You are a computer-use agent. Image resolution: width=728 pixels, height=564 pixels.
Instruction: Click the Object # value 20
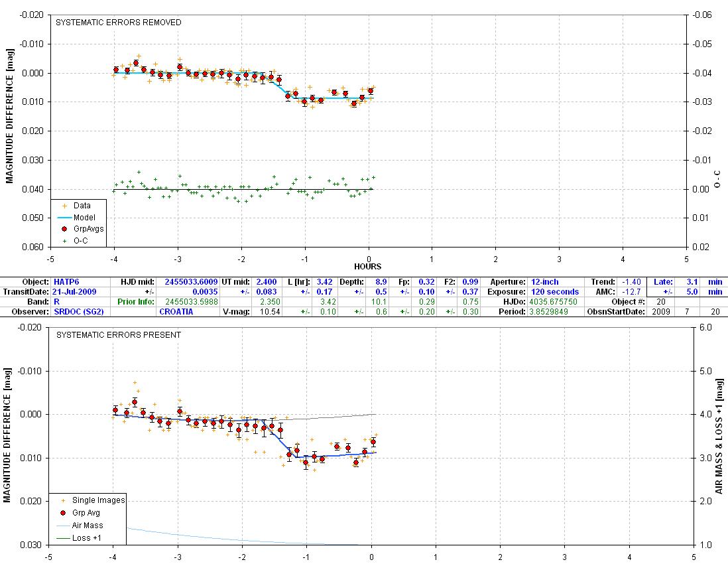click(660, 301)
